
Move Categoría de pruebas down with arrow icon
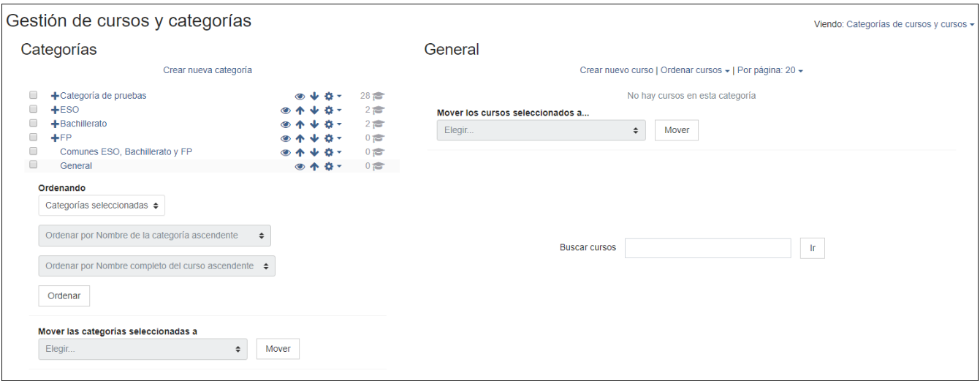(x=314, y=96)
